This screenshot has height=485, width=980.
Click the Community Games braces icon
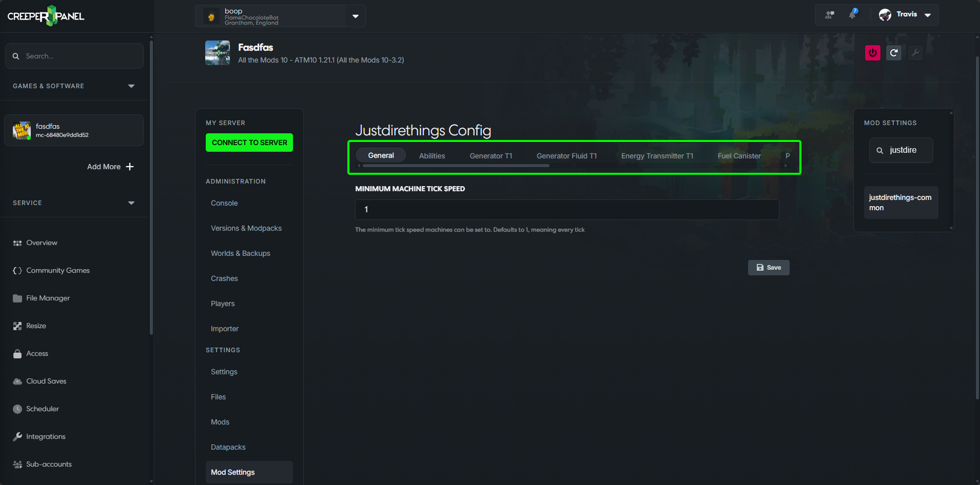point(17,271)
